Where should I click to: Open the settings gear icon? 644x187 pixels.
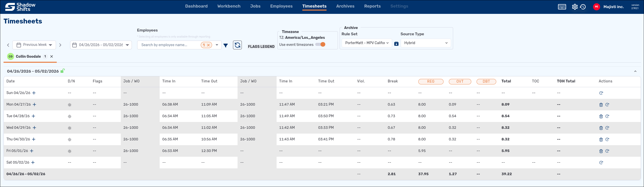click(575, 7)
